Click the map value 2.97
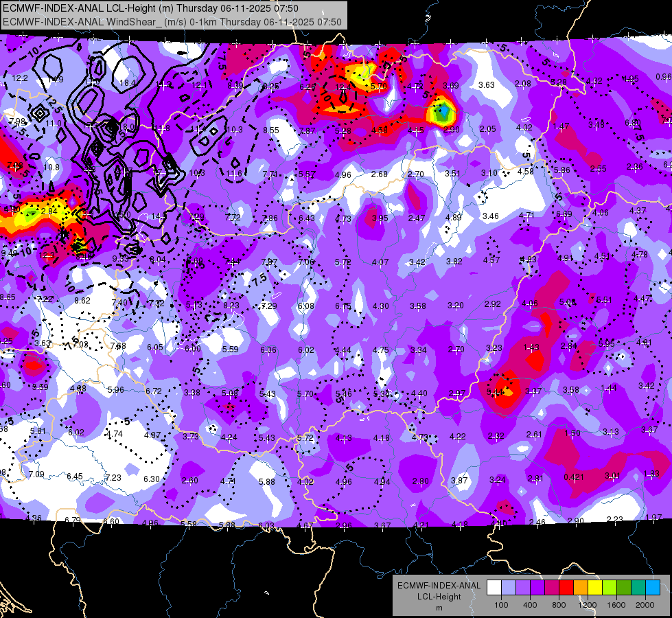 (x=457, y=393)
